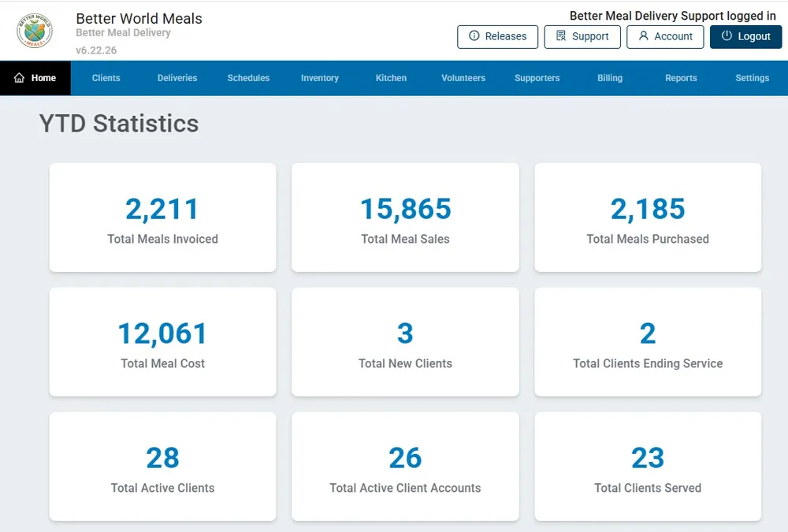Open the Account button label
Viewport: 788px width, 532px height.
(x=673, y=36)
